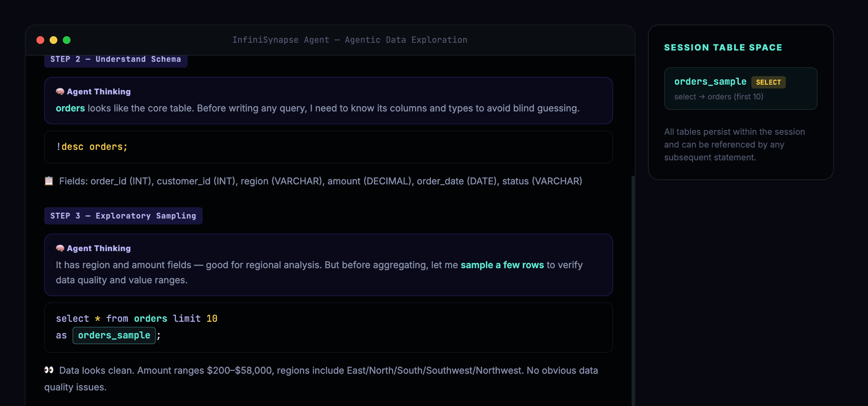Click the eyes icon before Data looks clean

pyautogui.click(x=49, y=370)
